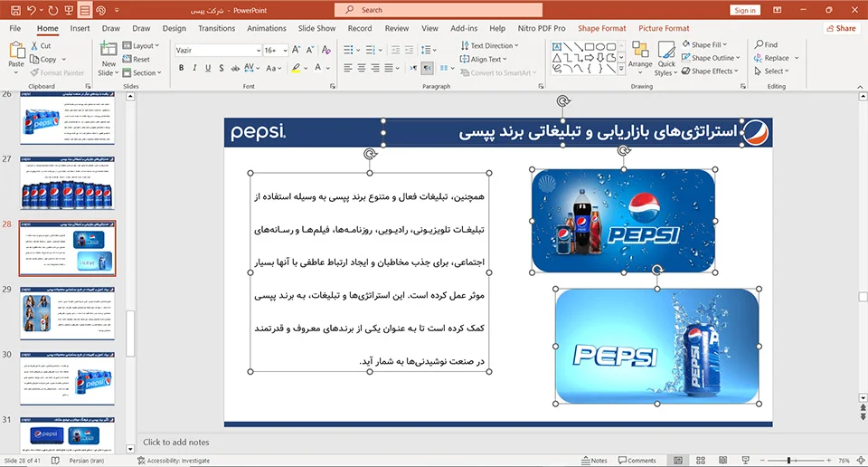
Task: Select the text box shape in Shapes gallery
Action: coord(557,46)
